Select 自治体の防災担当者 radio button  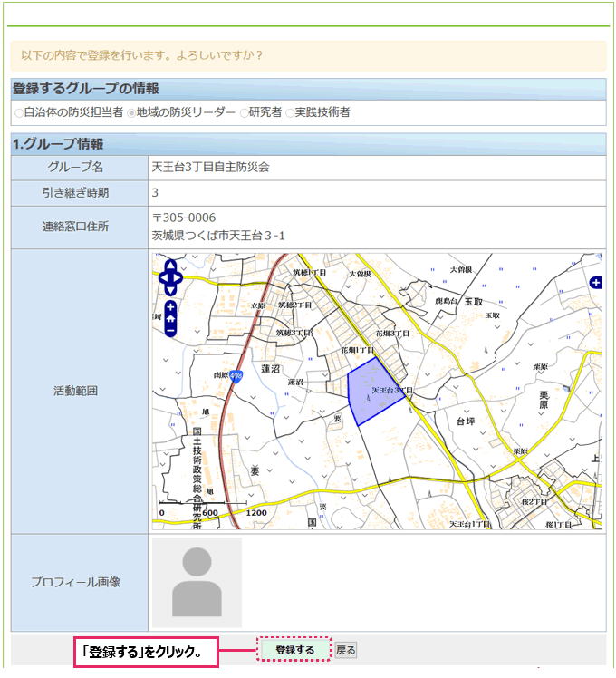(19, 113)
